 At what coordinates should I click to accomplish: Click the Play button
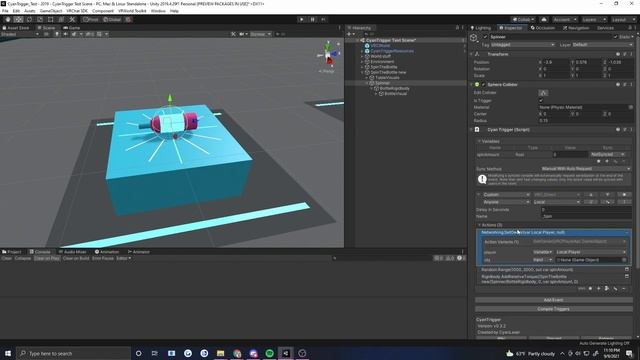[x=302, y=19]
